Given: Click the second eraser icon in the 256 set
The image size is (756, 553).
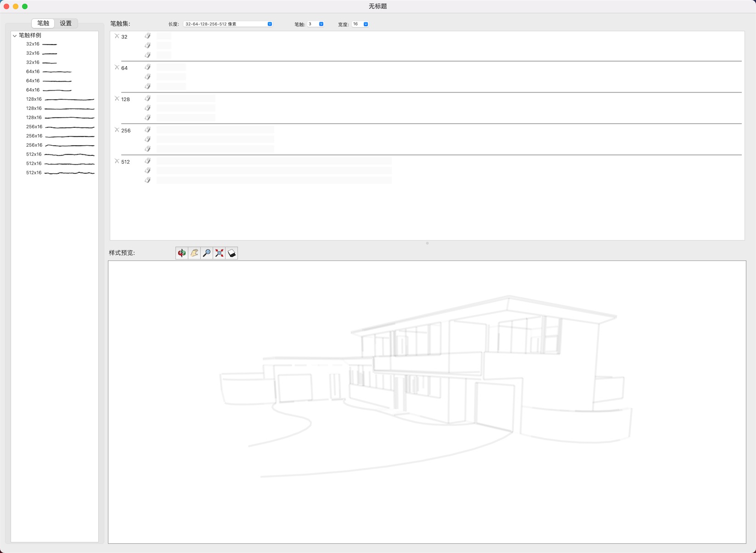Looking at the screenshot, I should pyautogui.click(x=147, y=139).
